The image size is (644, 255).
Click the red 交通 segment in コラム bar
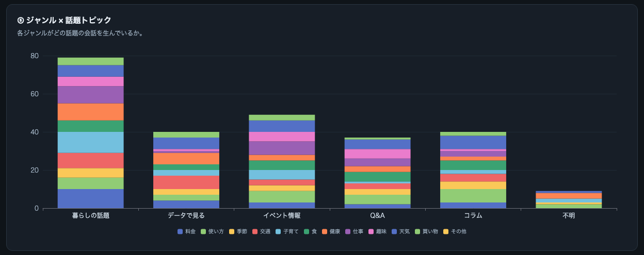(473, 178)
